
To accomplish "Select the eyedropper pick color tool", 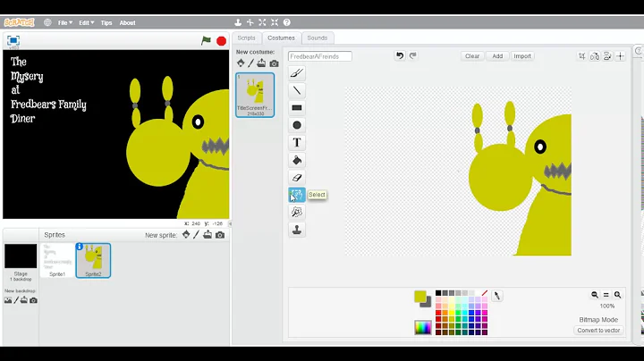I will pyautogui.click(x=497, y=296).
